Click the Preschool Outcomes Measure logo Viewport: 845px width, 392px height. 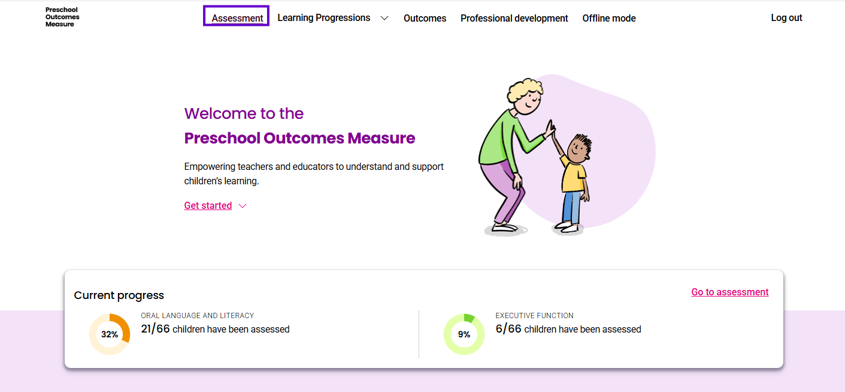pyautogui.click(x=63, y=17)
